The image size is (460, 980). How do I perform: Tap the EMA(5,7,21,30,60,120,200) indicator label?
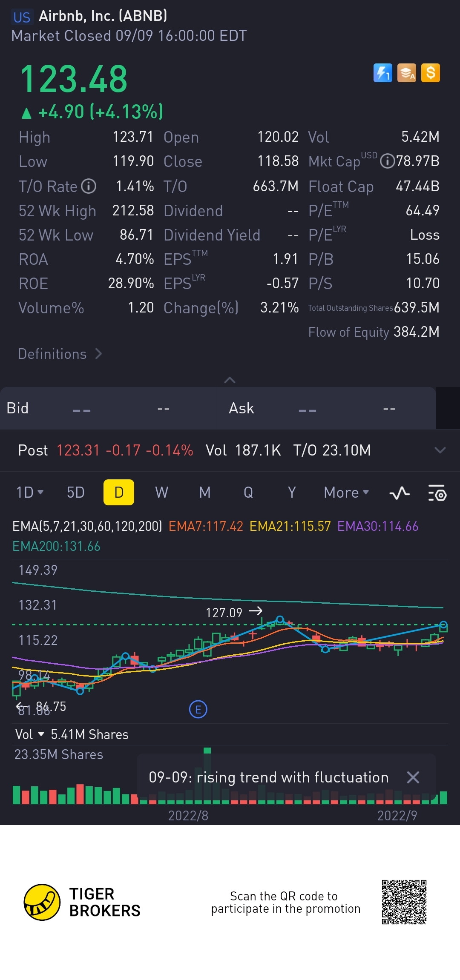coord(87,527)
